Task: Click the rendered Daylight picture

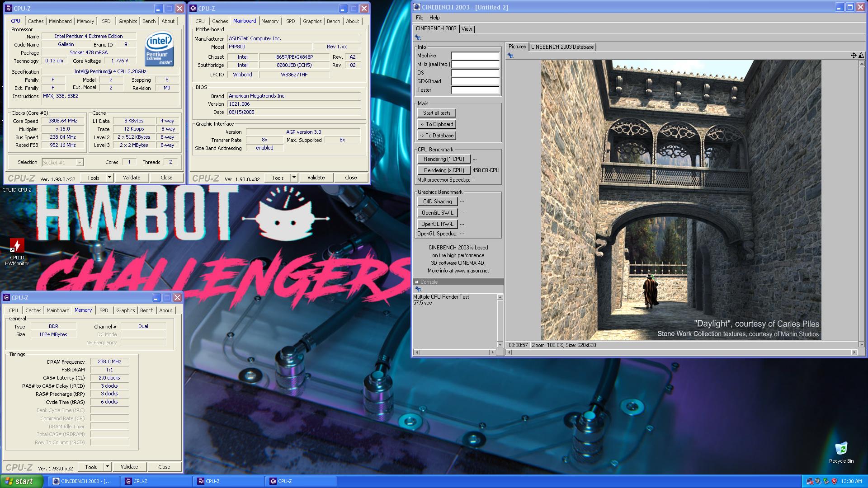Action: click(x=681, y=200)
